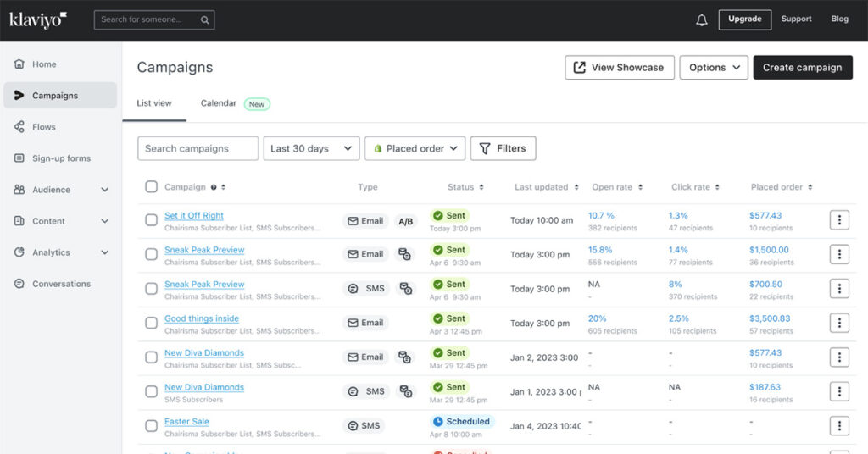Click the Search campaigns input field
Image resolution: width=868 pixels, height=454 pixels.
pyautogui.click(x=198, y=148)
